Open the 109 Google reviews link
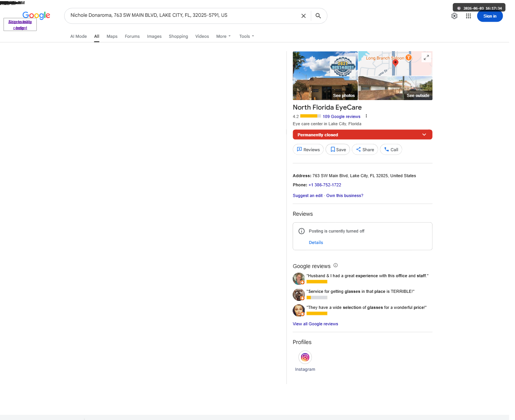The image size is (515, 420). click(342, 116)
